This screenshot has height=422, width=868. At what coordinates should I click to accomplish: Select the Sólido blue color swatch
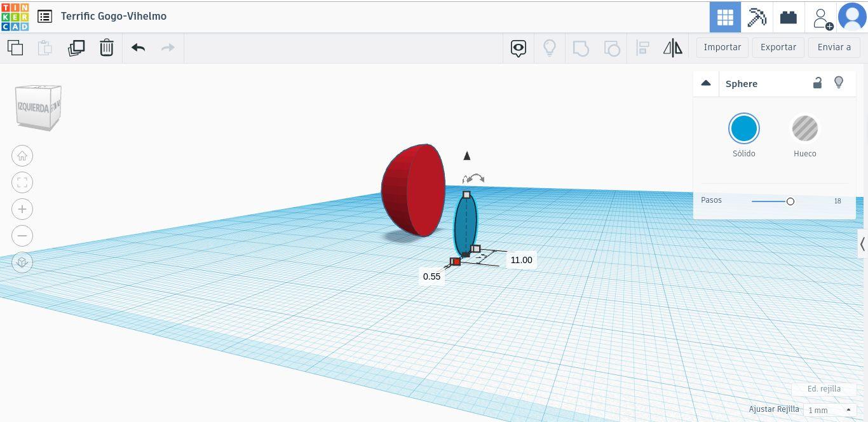743,128
